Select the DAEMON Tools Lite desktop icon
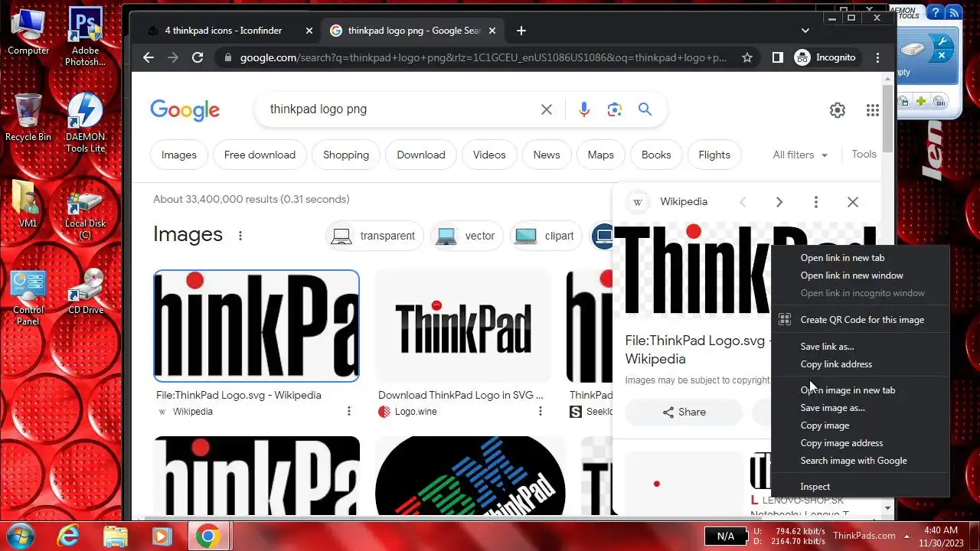The height and width of the screenshot is (551, 980). [85, 122]
